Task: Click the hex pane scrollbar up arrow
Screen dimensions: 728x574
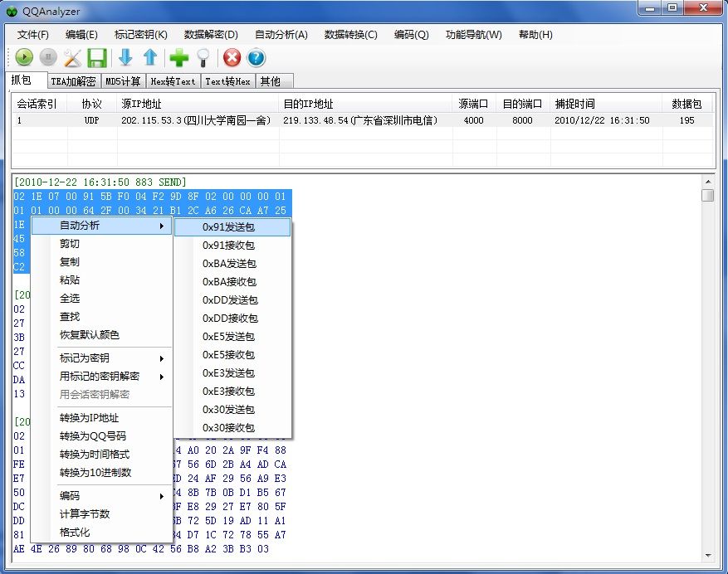Action: pyautogui.click(x=708, y=182)
